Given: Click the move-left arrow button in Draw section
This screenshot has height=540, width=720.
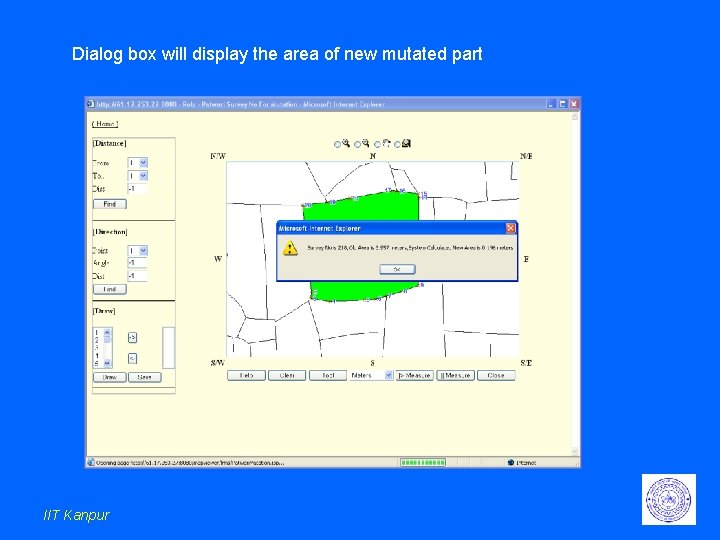Looking at the screenshot, I should click(132, 358).
